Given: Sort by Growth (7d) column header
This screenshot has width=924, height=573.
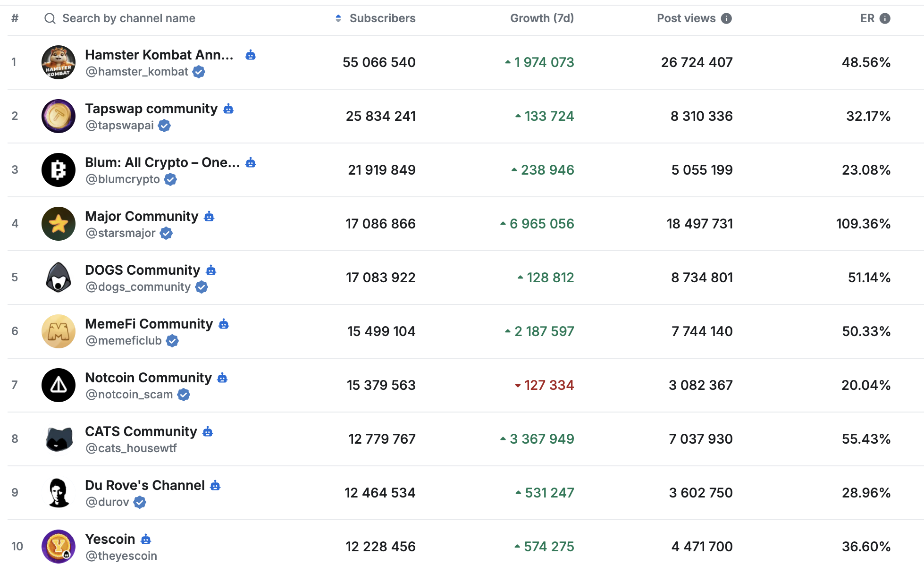Looking at the screenshot, I should [542, 18].
